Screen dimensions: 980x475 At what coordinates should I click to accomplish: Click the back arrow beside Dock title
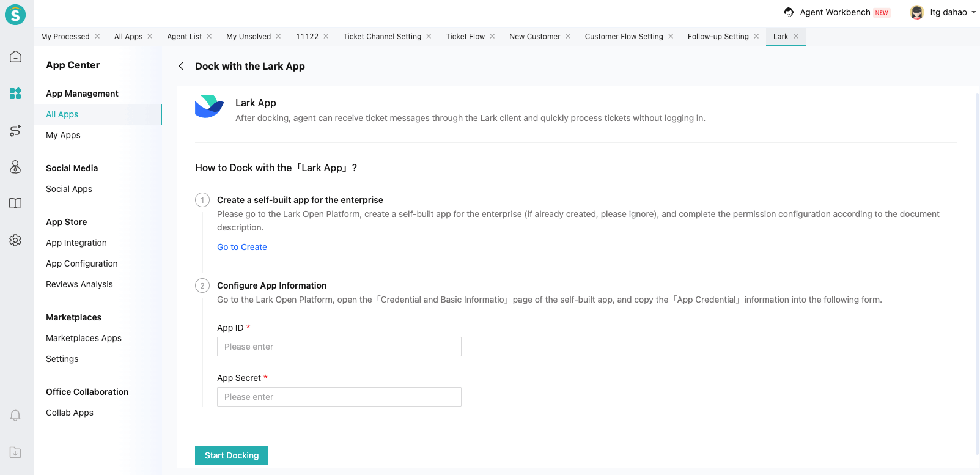coord(181,66)
